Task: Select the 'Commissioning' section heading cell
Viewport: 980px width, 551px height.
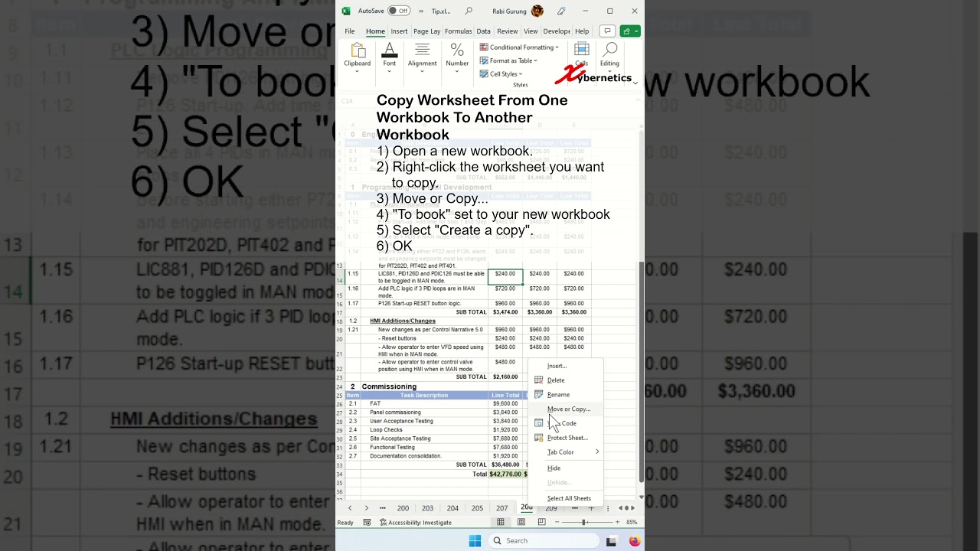Action: click(424, 386)
